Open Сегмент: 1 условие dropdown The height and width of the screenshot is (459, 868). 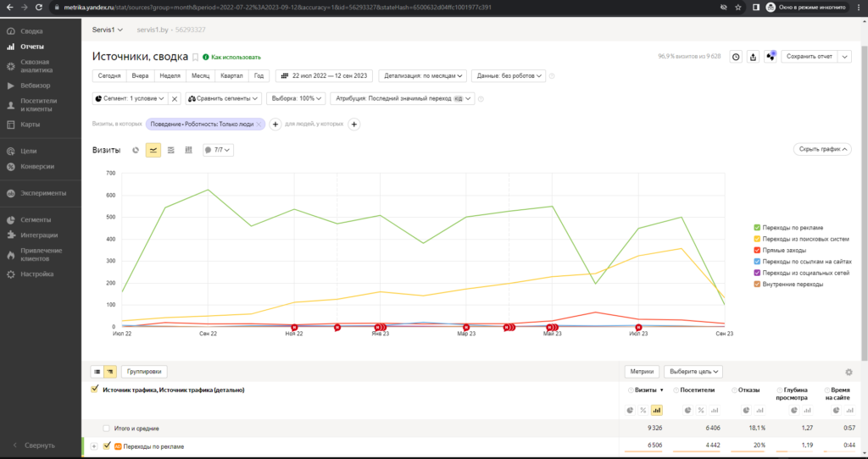pyautogui.click(x=130, y=98)
